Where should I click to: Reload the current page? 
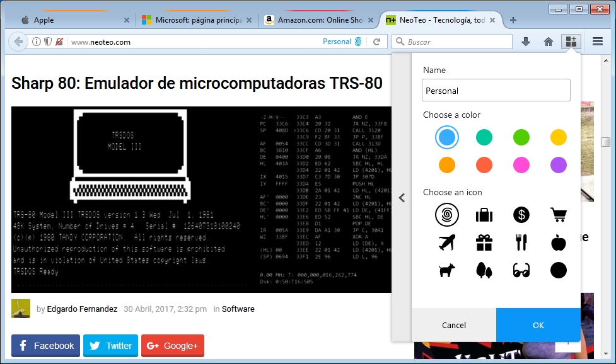(x=376, y=42)
